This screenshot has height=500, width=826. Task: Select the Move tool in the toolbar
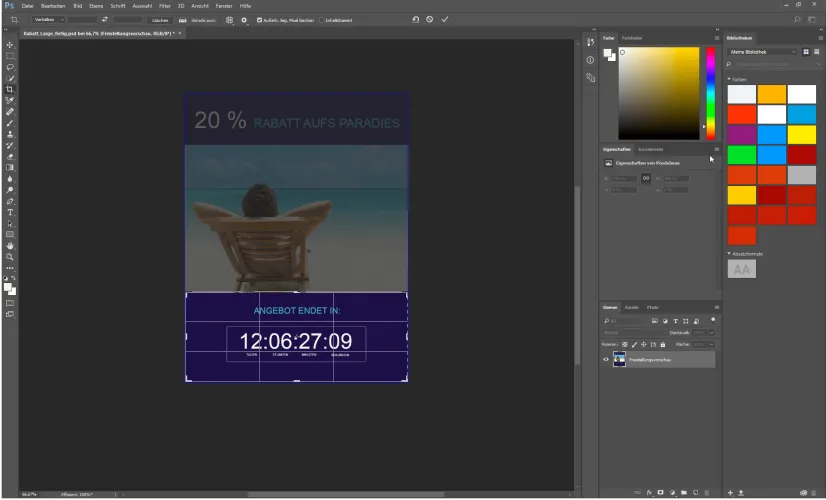click(10, 45)
